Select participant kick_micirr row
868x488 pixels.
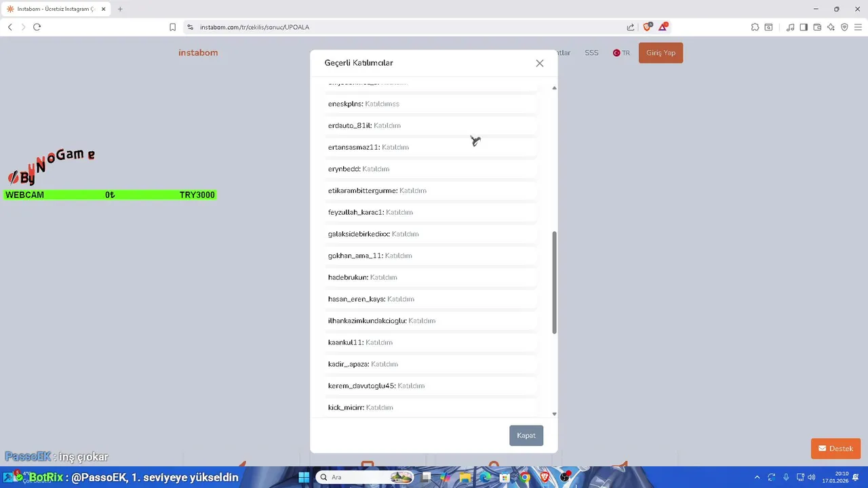(x=431, y=407)
